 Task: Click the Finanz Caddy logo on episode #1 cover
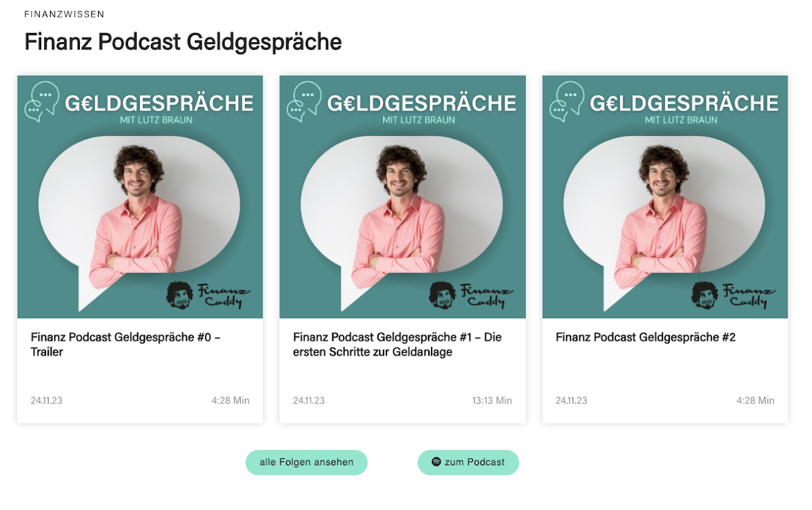coord(470,295)
